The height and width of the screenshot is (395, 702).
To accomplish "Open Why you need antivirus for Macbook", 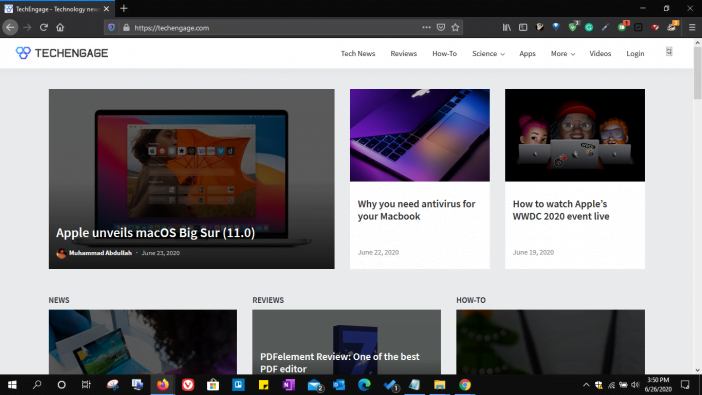I will (416, 210).
